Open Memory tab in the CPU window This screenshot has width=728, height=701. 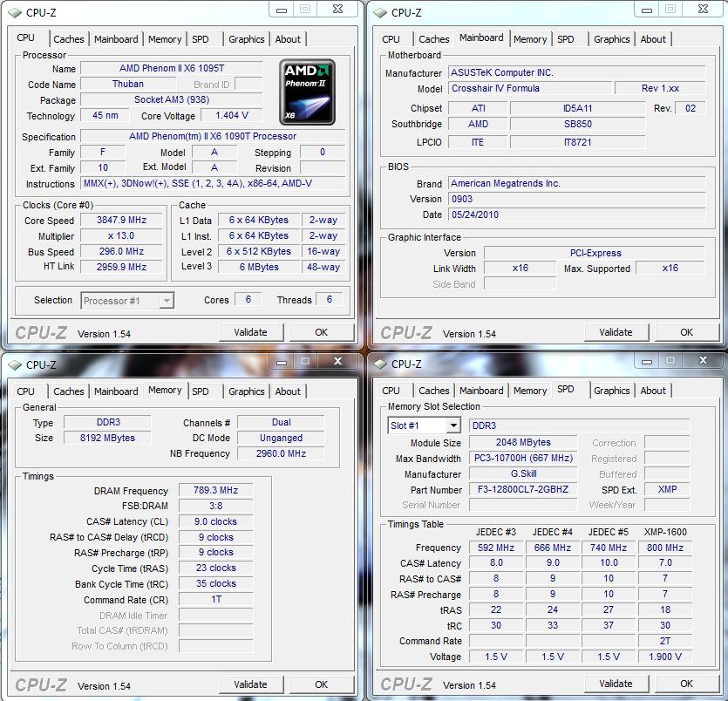point(165,39)
